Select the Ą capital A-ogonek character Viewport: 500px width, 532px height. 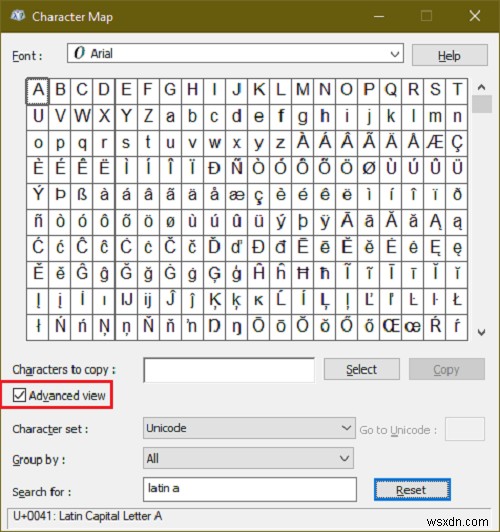click(435, 222)
